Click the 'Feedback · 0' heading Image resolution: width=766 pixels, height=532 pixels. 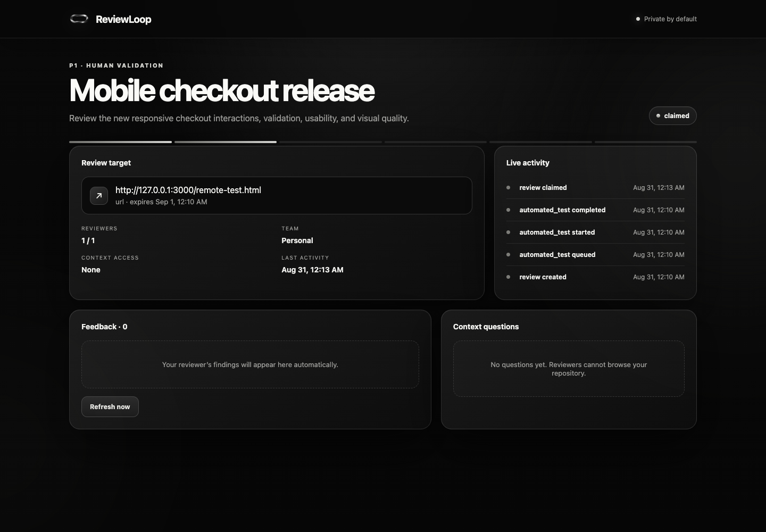(104, 327)
